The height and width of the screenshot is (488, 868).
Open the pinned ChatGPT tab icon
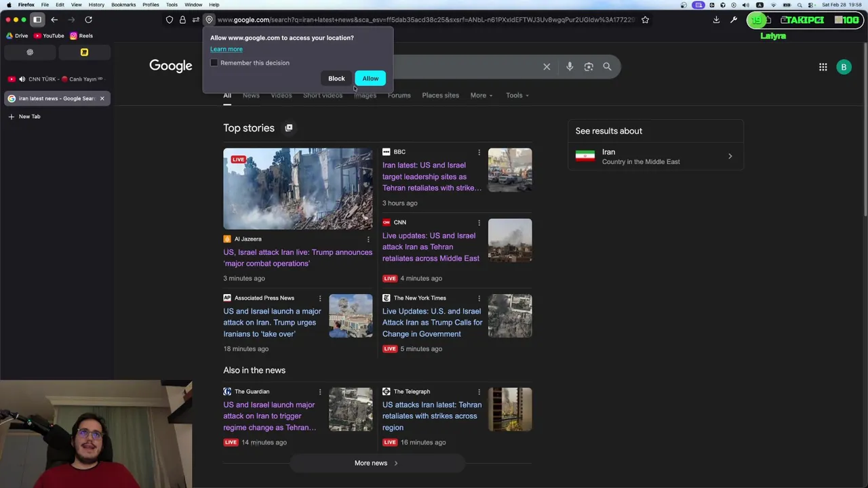[x=30, y=52]
